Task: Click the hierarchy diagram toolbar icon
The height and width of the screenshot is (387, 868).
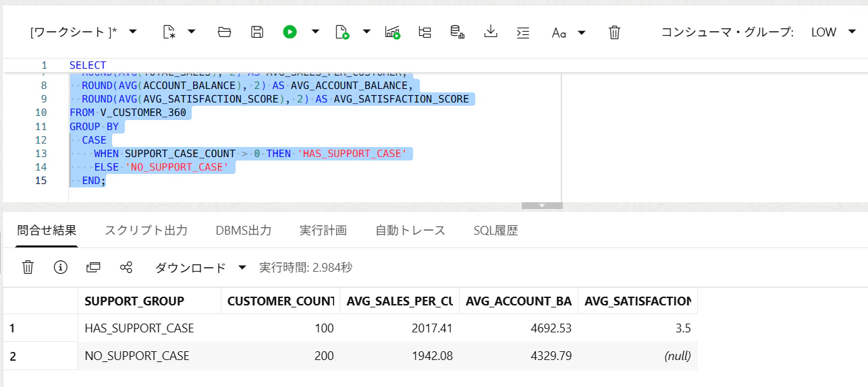Action: (425, 32)
